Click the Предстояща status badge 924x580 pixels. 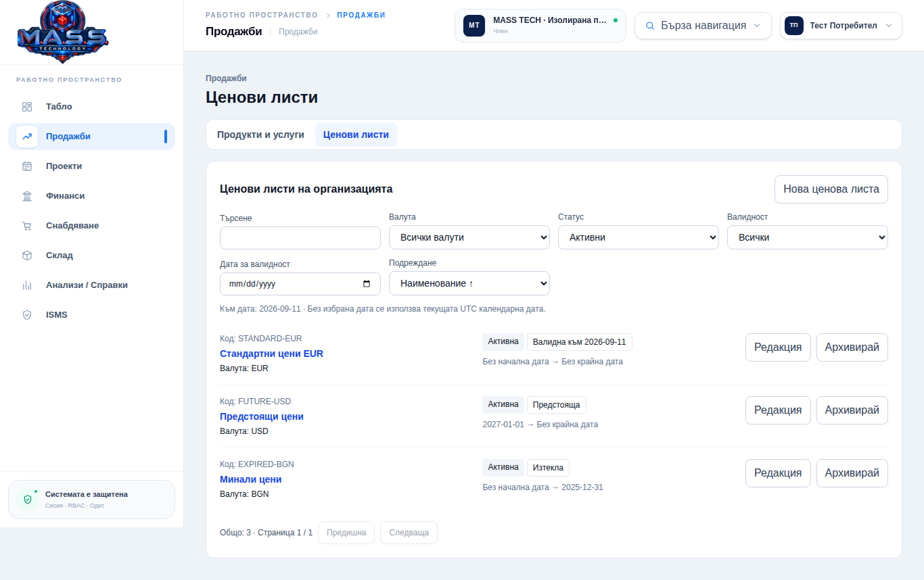click(x=557, y=405)
